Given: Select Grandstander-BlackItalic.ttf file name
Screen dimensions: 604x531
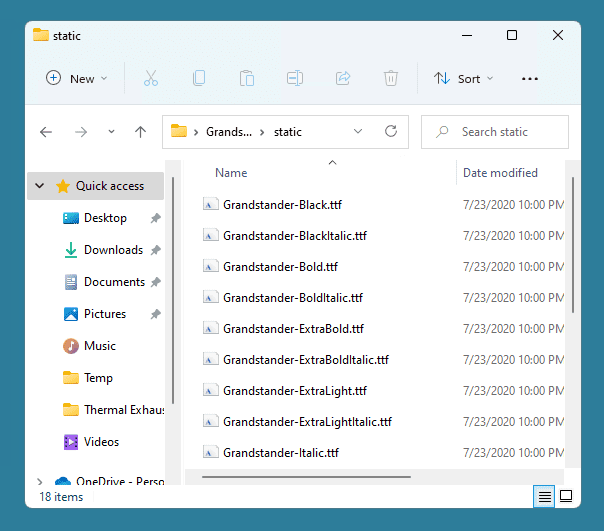Looking at the screenshot, I should [295, 235].
